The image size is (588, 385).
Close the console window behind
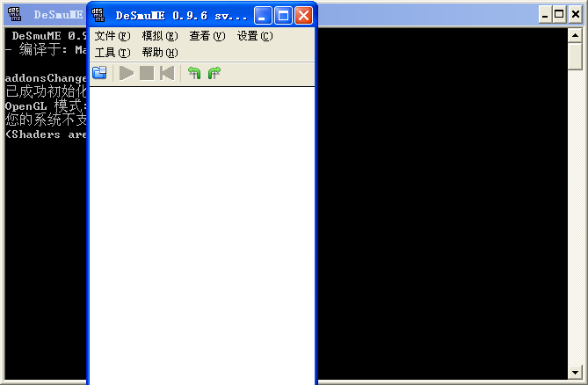576,15
